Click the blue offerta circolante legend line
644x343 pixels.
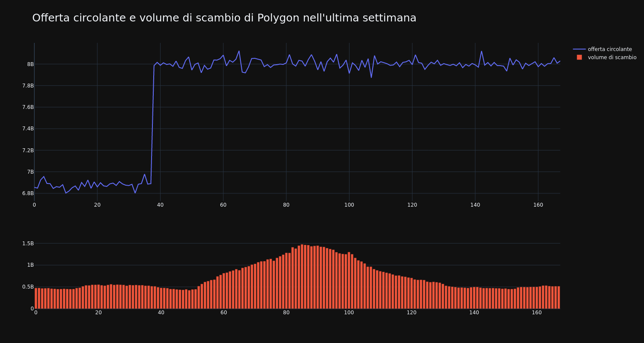tap(579, 49)
